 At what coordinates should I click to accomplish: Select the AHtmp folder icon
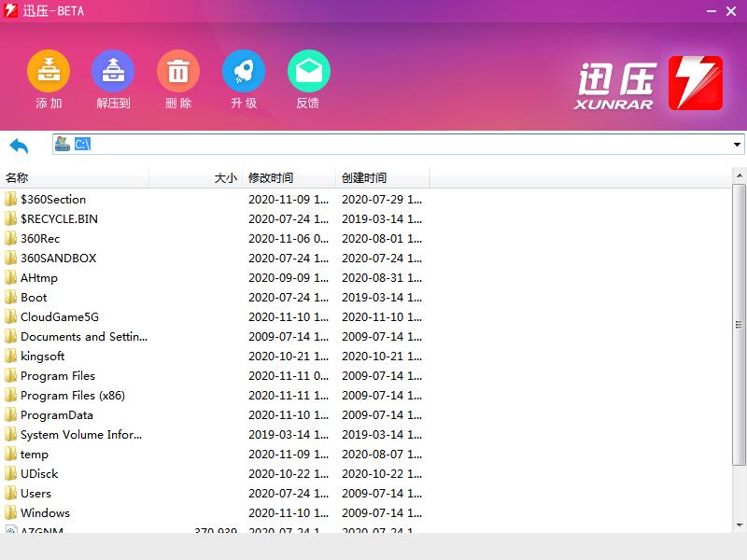click(x=10, y=277)
